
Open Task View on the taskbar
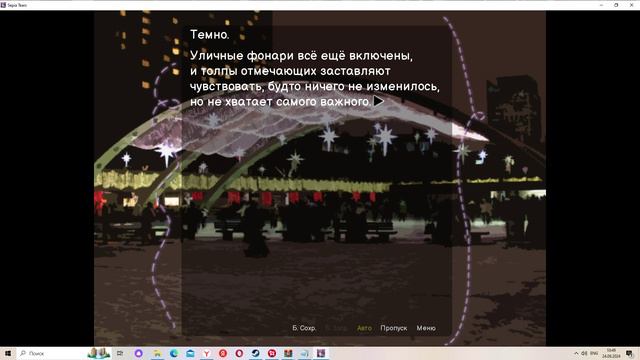pos(120,353)
